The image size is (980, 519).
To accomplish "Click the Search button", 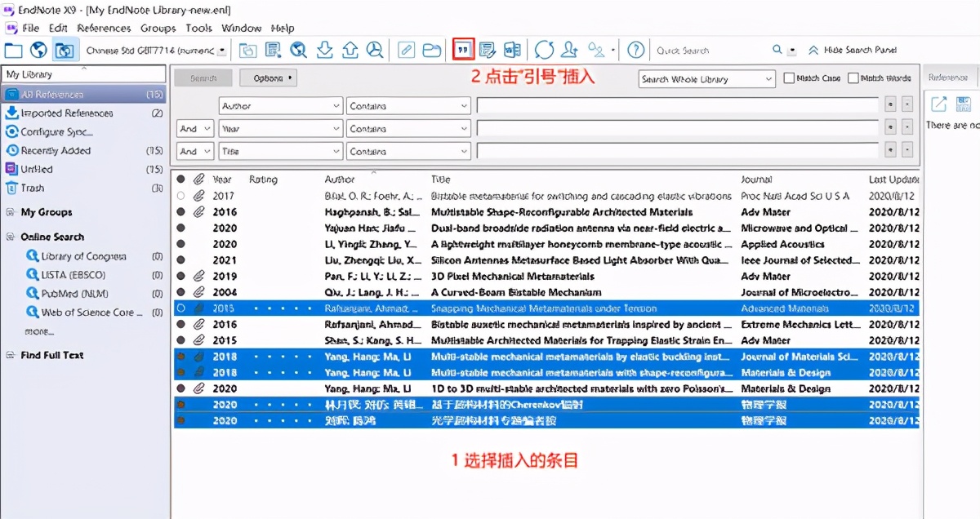I will coord(203,78).
